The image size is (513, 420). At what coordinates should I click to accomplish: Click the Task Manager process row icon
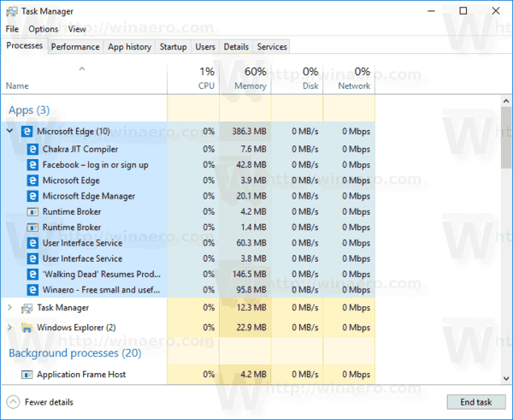point(27,308)
